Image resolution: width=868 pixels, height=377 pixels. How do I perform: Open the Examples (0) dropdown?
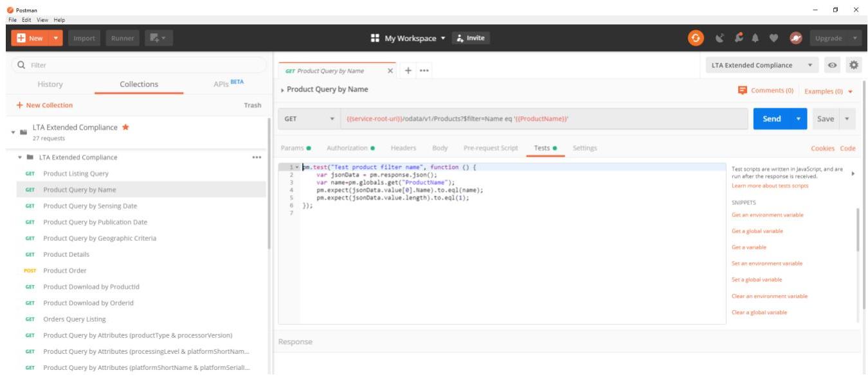pos(829,91)
